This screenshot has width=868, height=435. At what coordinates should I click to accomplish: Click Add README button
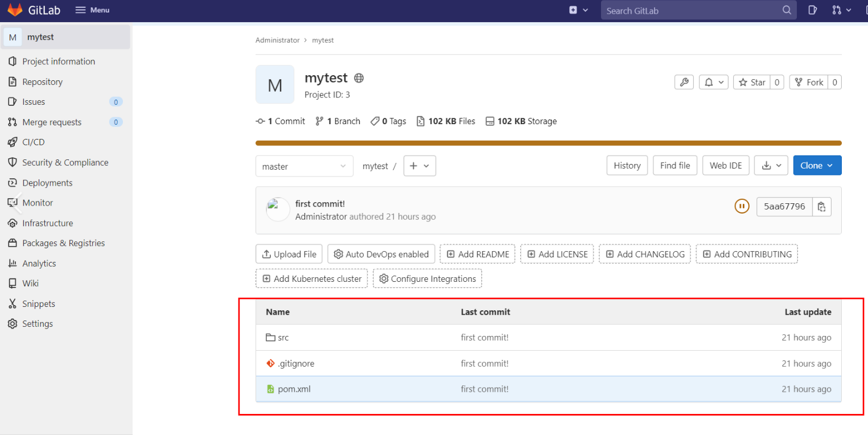(x=478, y=254)
